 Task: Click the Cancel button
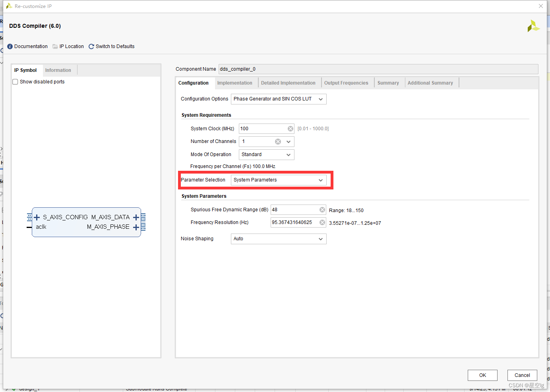click(x=522, y=375)
